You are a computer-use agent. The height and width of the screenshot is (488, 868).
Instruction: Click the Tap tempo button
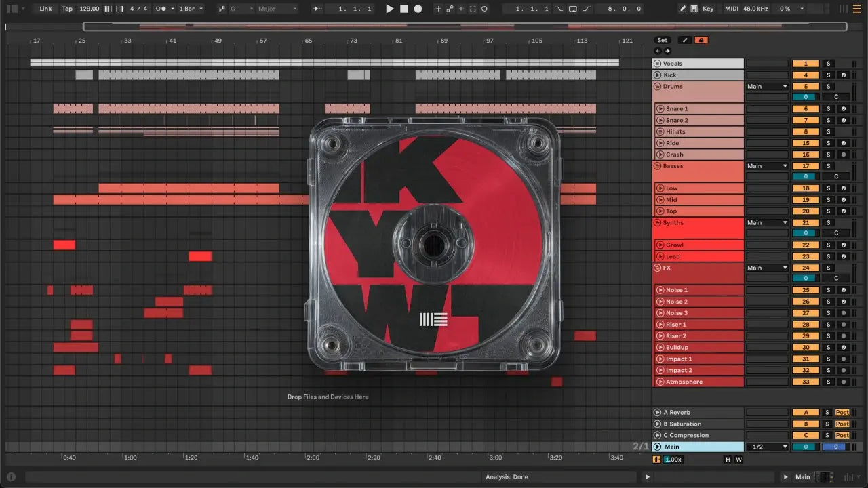[67, 9]
